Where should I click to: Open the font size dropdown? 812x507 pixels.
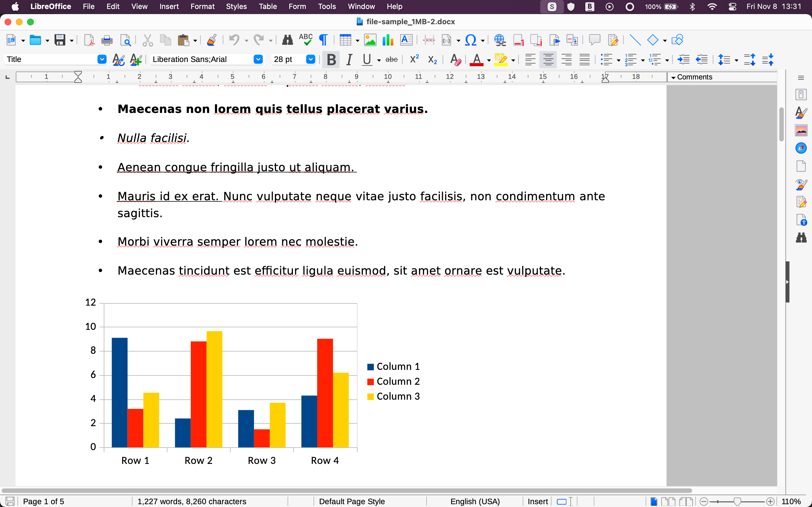tap(310, 59)
